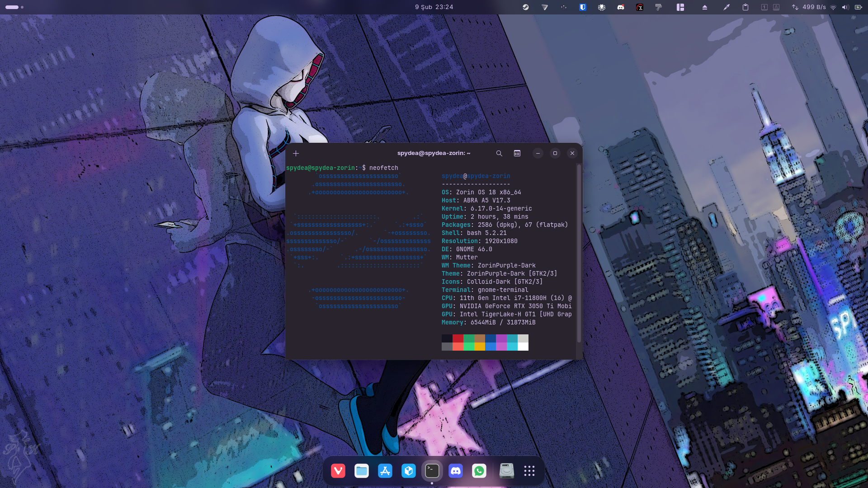Open the Discord tray icon in top bar
The height and width of the screenshot is (488, 868).
pos(621,7)
